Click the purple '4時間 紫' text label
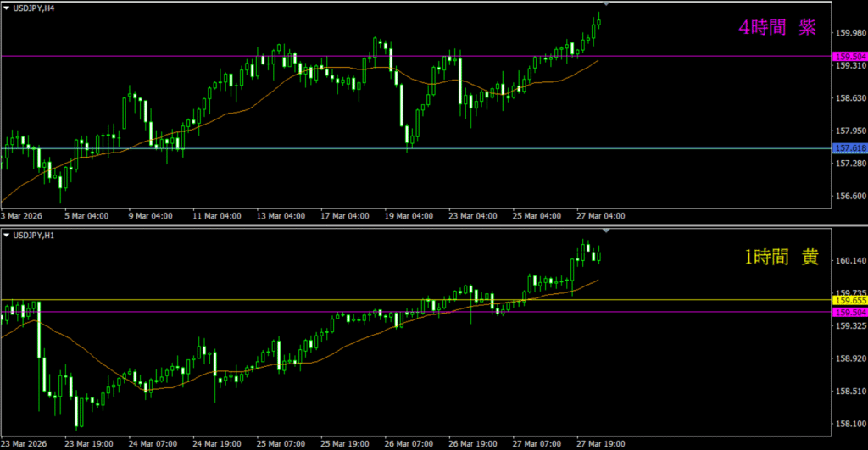Image resolution: width=868 pixels, height=450 pixels. [777, 28]
